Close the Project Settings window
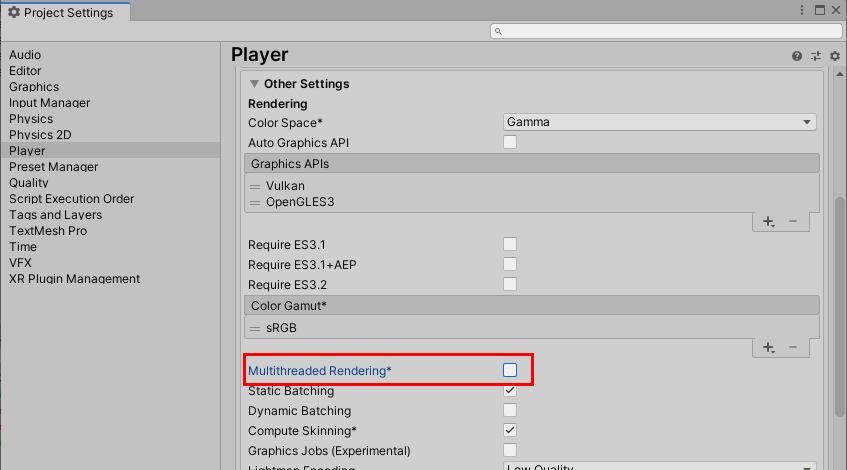Image resolution: width=847 pixels, height=470 pixels. pos(836,10)
